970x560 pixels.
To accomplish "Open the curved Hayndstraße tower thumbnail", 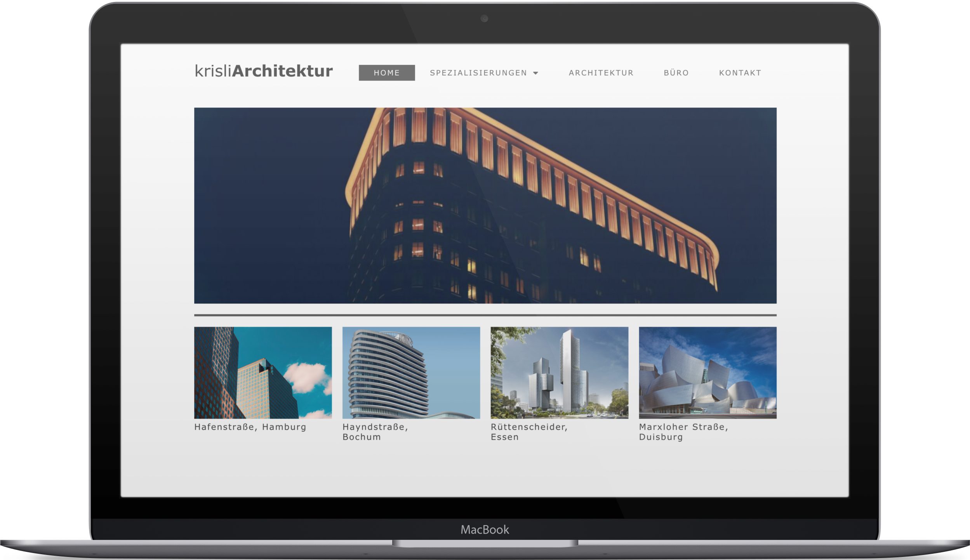I will click(411, 373).
